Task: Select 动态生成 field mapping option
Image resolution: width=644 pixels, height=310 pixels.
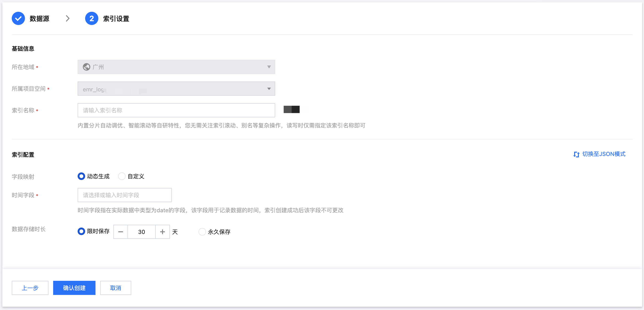Action: click(x=81, y=176)
